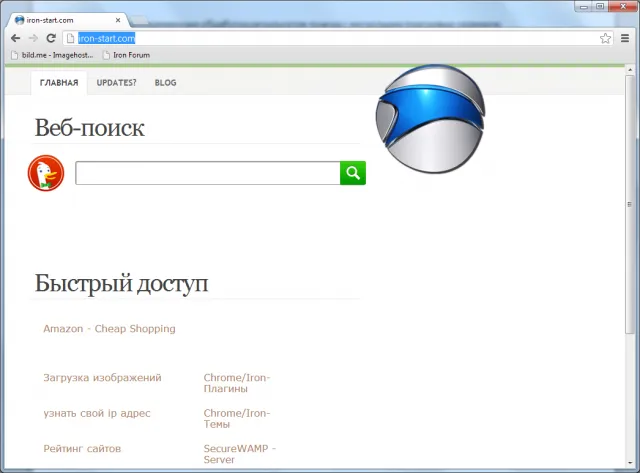Open the BLOG tab
The height and width of the screenshot is (473, 640).
click(x=165, y=83)
